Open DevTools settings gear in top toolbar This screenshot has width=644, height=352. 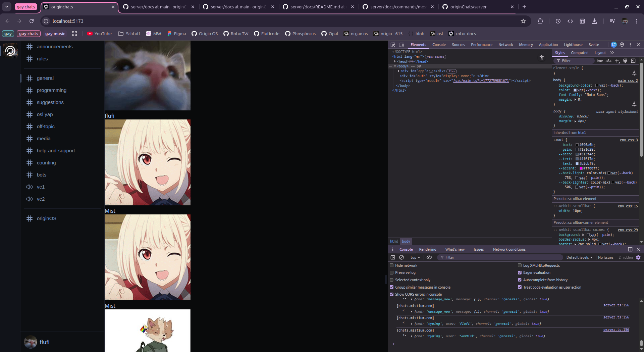pyautogui.click(x=622, y=45)
